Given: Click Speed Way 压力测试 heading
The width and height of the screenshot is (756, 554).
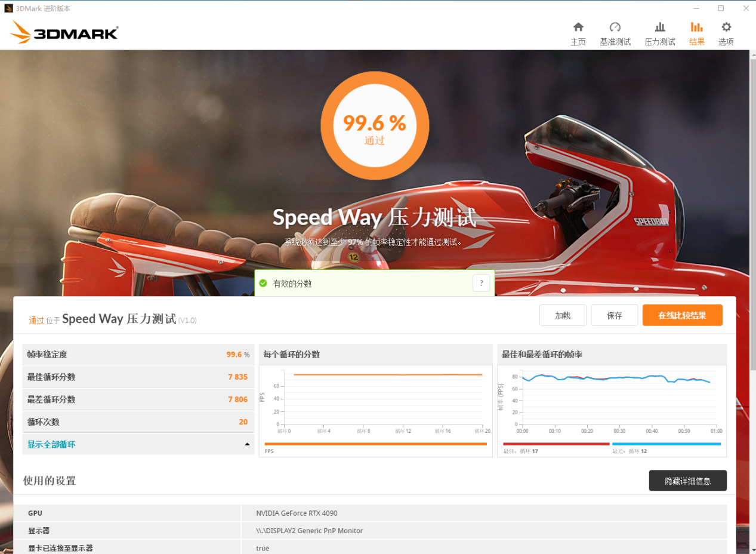Looking at the screenshot, I should coord(375,218).
